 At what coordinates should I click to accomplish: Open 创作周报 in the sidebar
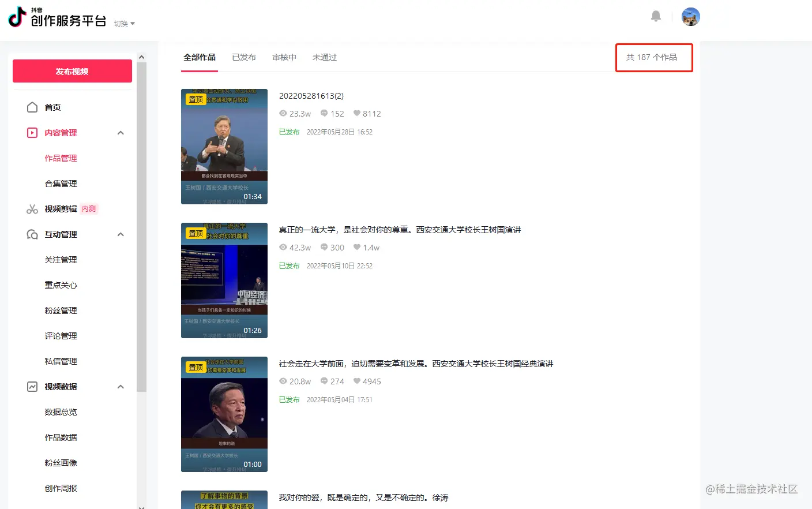click(x=61, y=488)
